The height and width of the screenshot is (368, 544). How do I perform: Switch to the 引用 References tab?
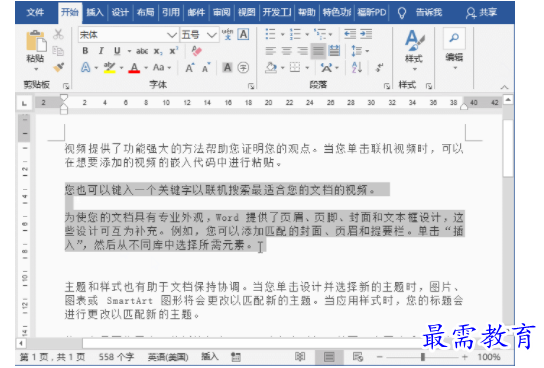pos(171,12)
